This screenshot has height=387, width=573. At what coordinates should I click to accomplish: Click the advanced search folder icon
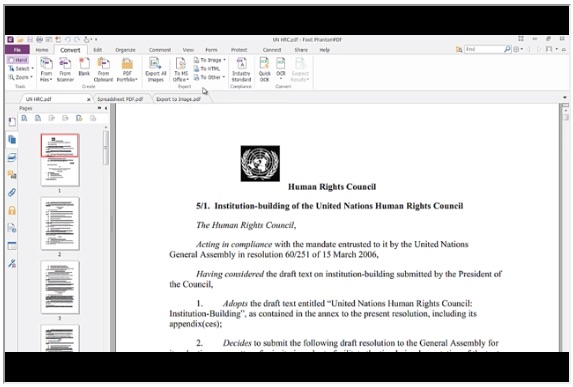coord(459,49)
